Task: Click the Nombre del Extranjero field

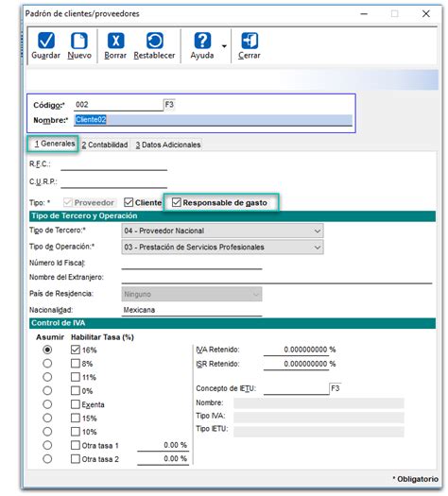Action: pos(277,278)
